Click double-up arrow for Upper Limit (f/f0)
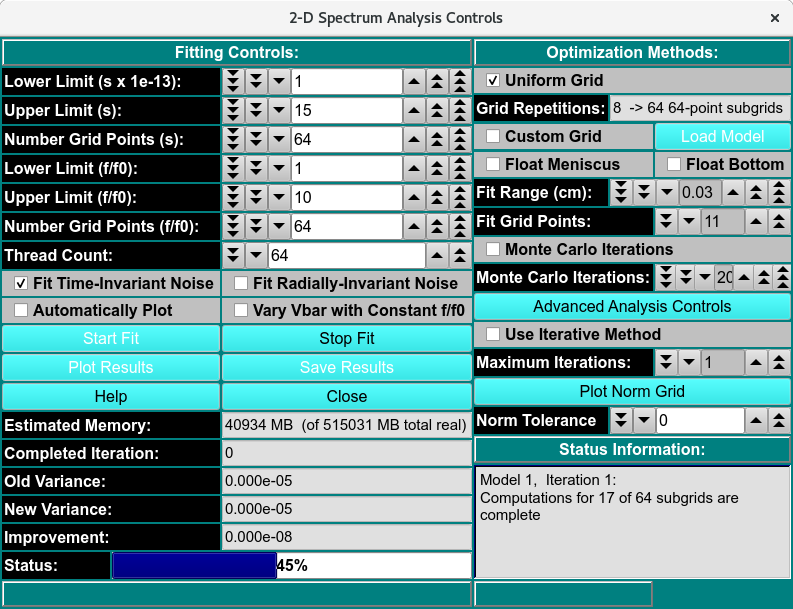Viewport: 793px width, 609px height. coord(437,198)
